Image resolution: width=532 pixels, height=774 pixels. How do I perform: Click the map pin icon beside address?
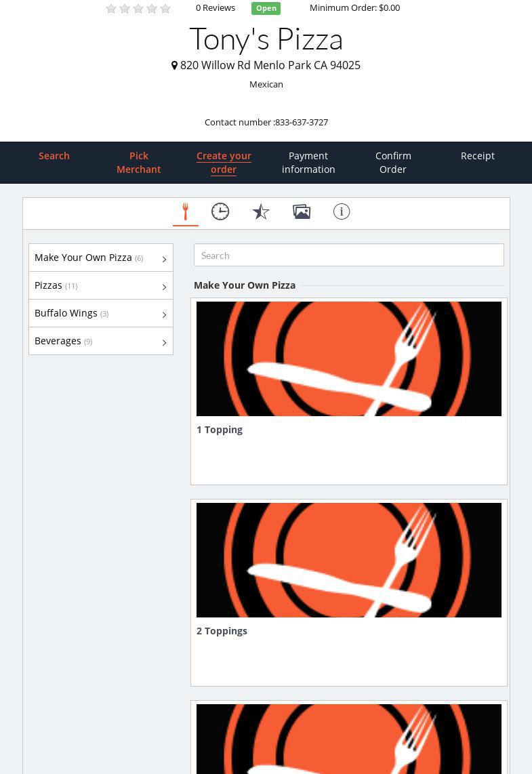(174, 66)
